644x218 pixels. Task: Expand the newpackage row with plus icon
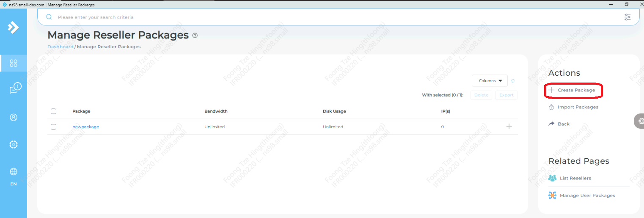click(509, 127)
